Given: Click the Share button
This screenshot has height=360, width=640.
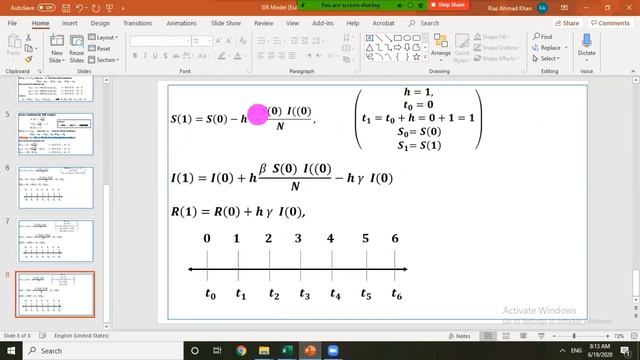Looking at the screenshot, I should pos(567,23).
